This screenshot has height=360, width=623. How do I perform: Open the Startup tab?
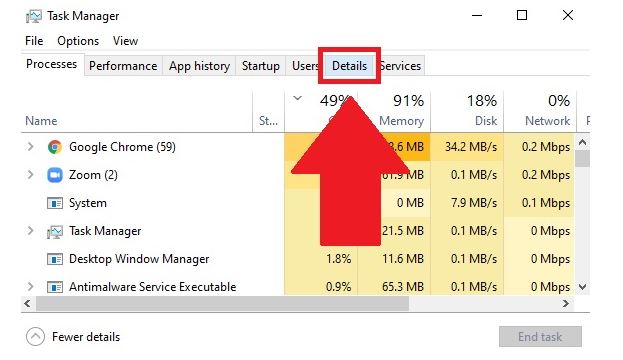261,66
